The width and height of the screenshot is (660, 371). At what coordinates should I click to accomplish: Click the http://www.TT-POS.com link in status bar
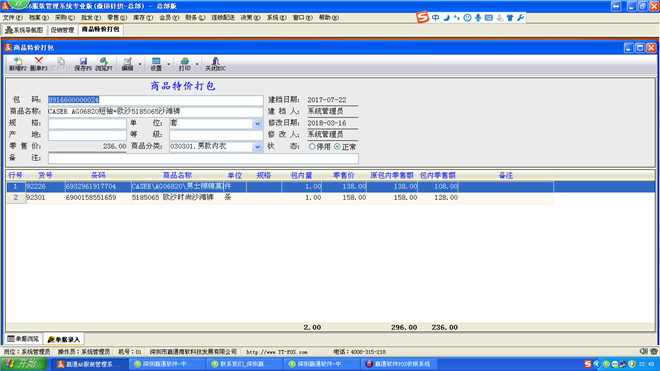click(x=277, y=352)
